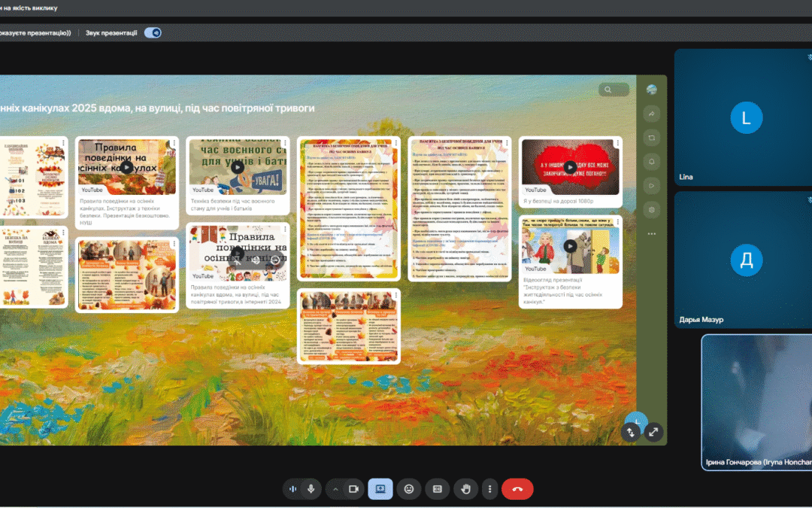Open three-dot menu of round-photos infographic card
Image resolution: width=812 pixels, height=508 pixels.
(174, 244)
